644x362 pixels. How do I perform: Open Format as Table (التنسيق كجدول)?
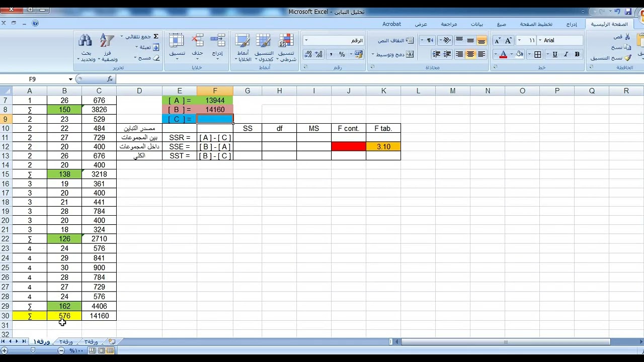[x=264, y=48]
